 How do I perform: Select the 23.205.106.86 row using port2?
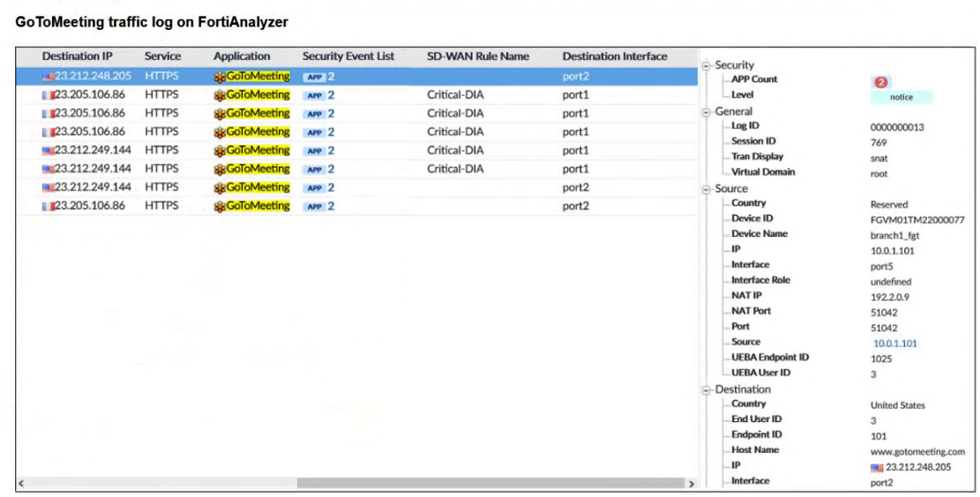click(x=357, y=206)
